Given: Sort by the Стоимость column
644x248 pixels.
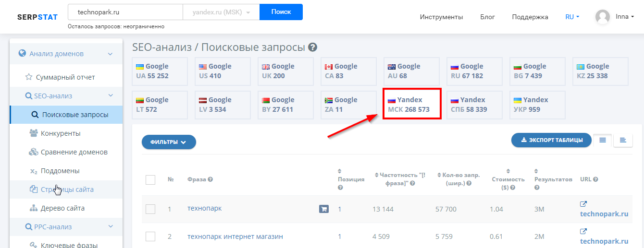Looking at the screenshot, I should tap(508, 171).
